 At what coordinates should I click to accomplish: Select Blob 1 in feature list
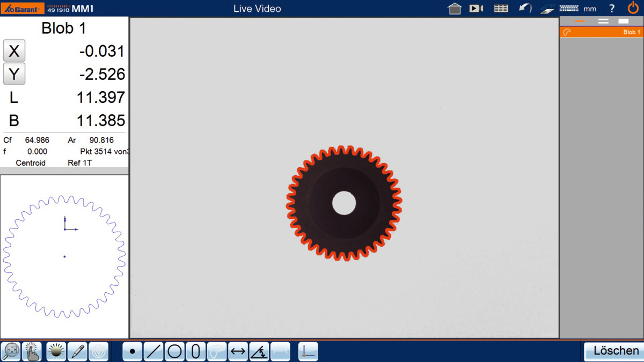point(601,32)
